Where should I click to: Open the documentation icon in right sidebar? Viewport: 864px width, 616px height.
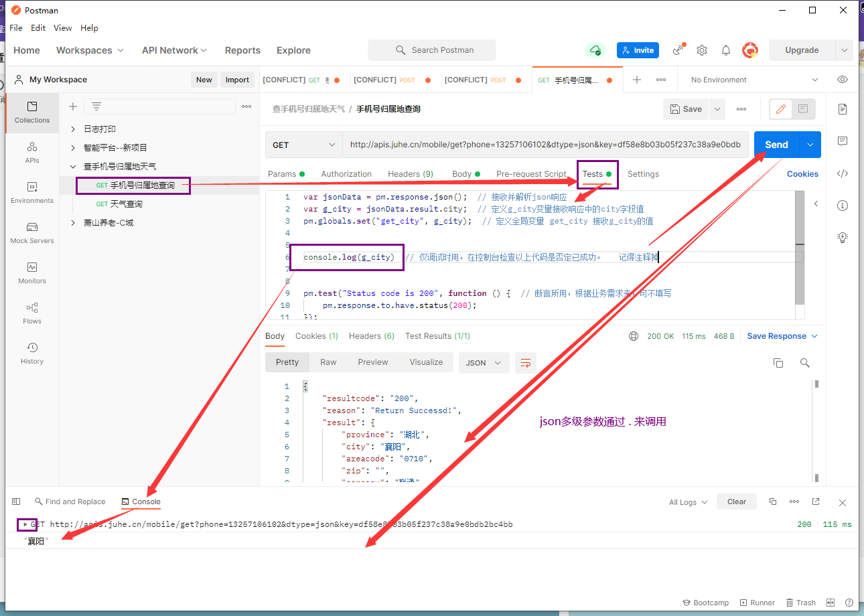(x=843, y=109)
